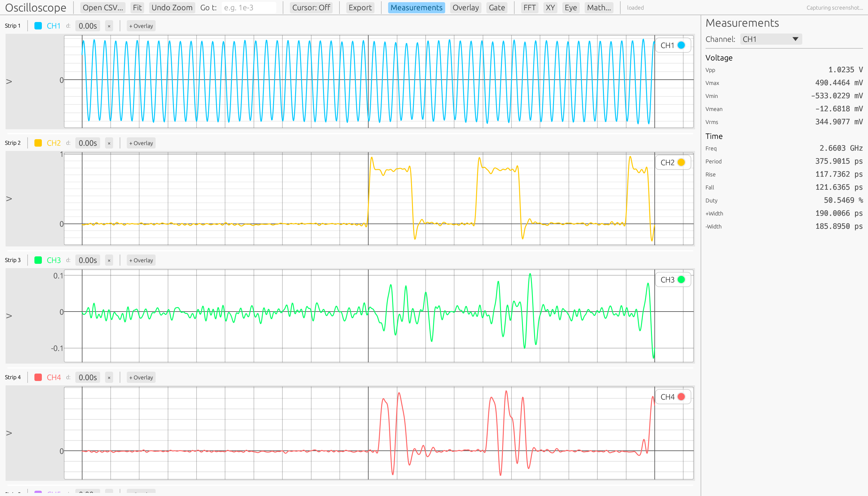
Task: Click the CH4 label in Strip 4 header
Action: pyautogui.click(x=54, y=378)
